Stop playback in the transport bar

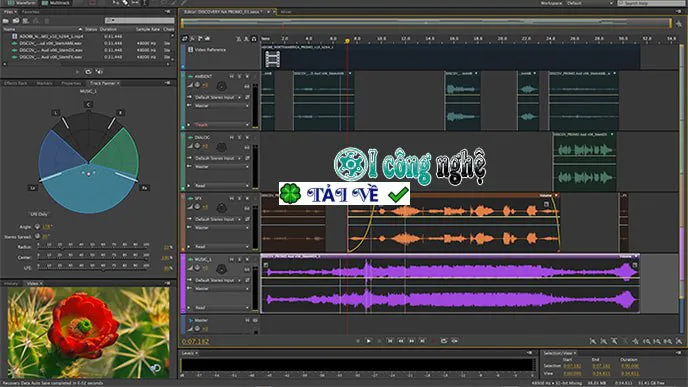pyautogui.click(x=358, y=340)
